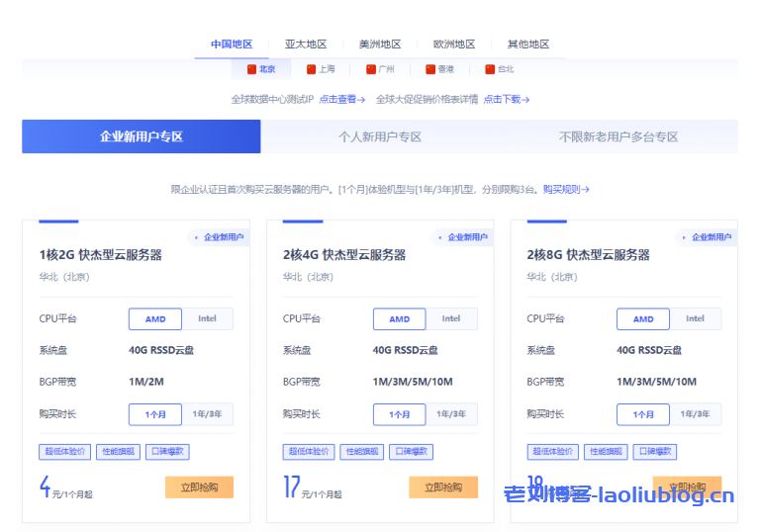Select Intel CPU for 1核2G server

[207, 318]
